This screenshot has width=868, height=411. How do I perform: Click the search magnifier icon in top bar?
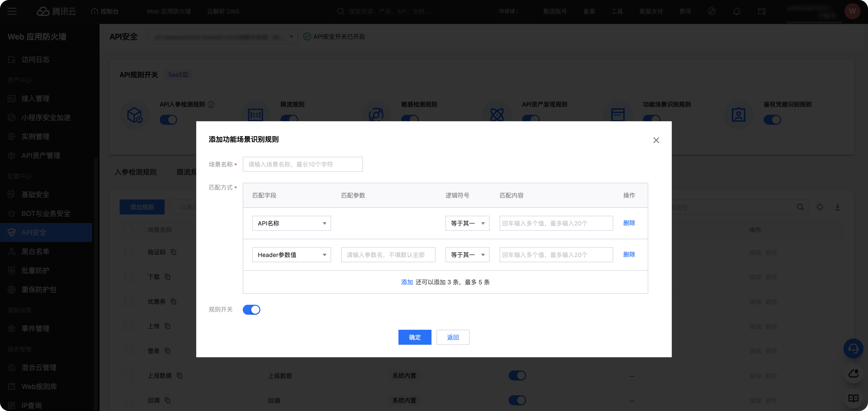(341, 11)
